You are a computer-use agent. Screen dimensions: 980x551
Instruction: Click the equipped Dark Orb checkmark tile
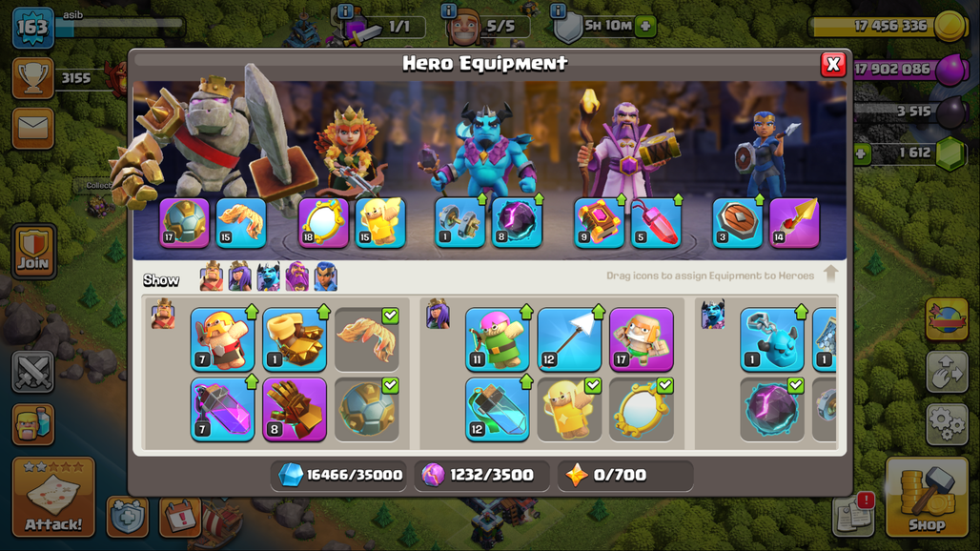coord(772,409)
